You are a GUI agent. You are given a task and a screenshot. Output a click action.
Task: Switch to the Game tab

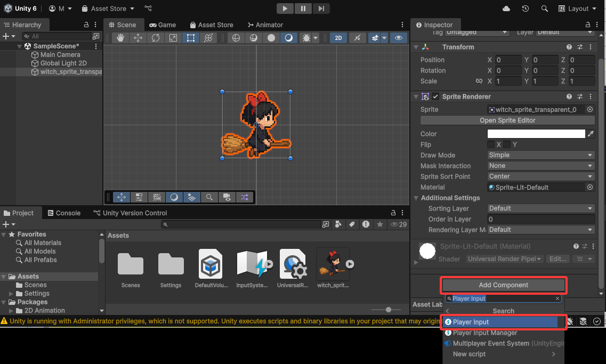163,25
